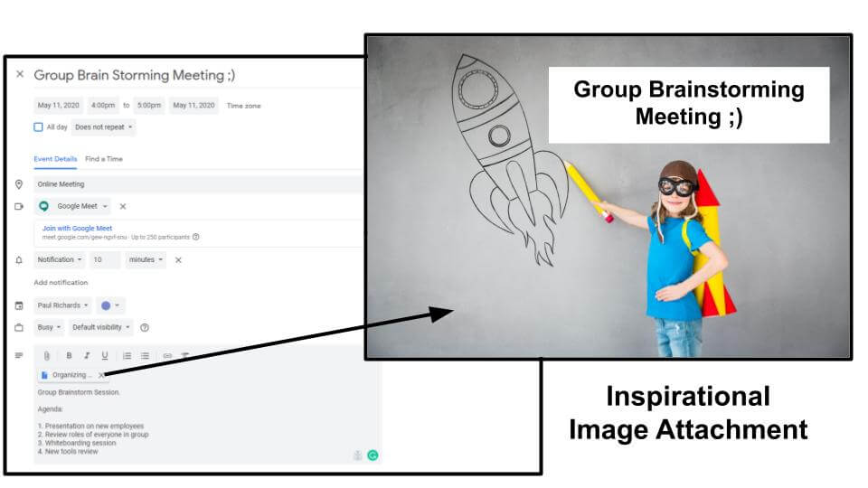Screen dimensions: 868x488
Task: Toggle bold formatting in description
Action: (69, 356)
